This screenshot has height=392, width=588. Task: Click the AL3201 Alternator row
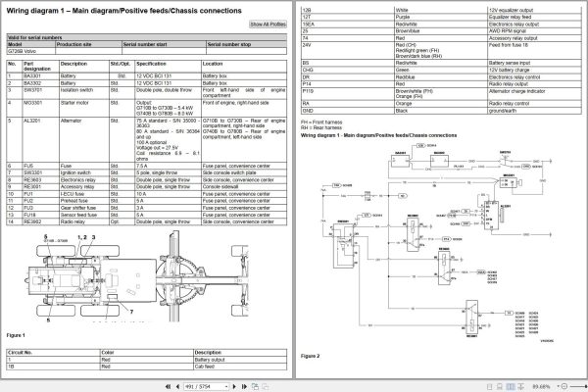(147, 139)
